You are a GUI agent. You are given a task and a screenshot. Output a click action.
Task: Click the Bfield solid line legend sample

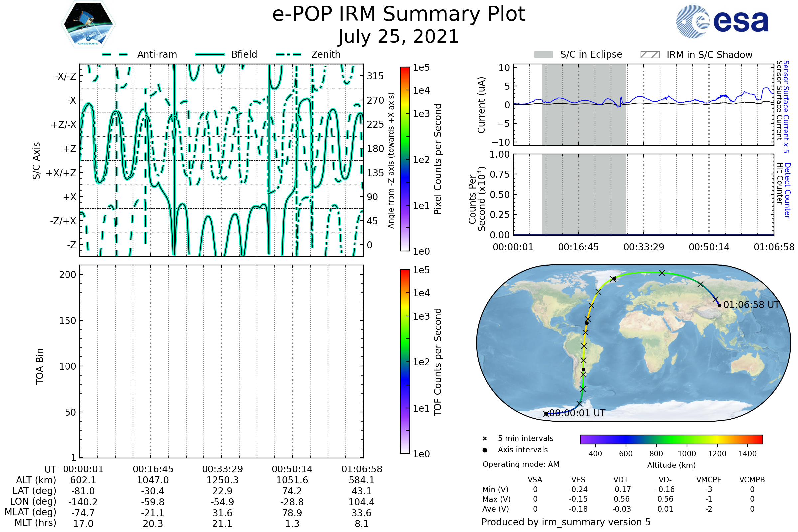tap(210, 54)
